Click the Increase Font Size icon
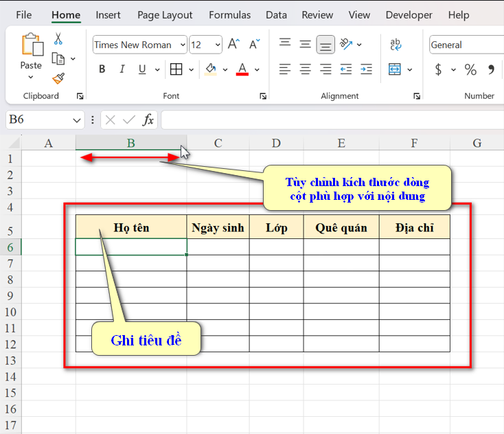The image size is (504, 434). tap(233, 45)
